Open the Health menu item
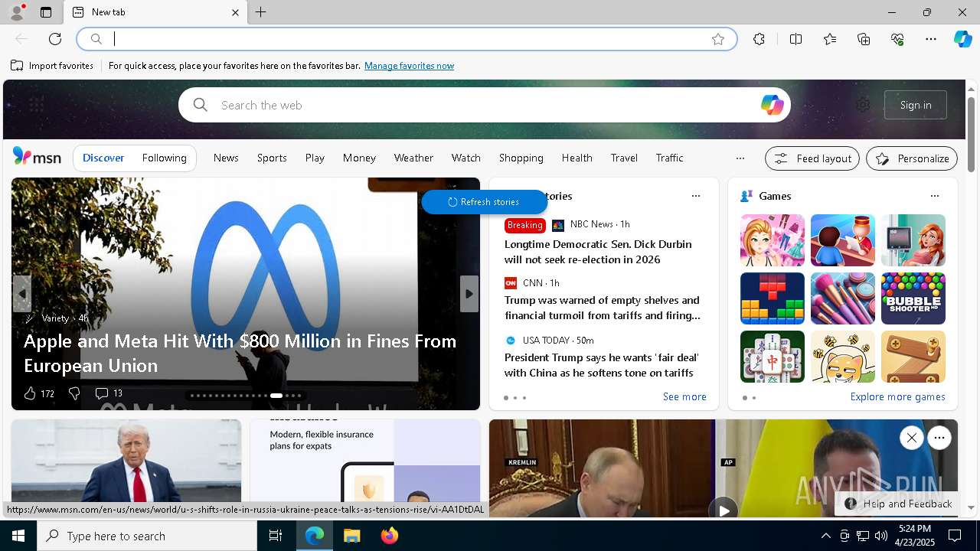The image size is (980, 551). point(577,158)
